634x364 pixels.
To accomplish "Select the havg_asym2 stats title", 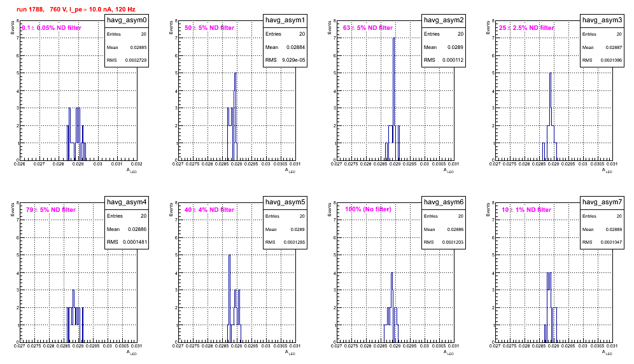I will coord(444,20).
